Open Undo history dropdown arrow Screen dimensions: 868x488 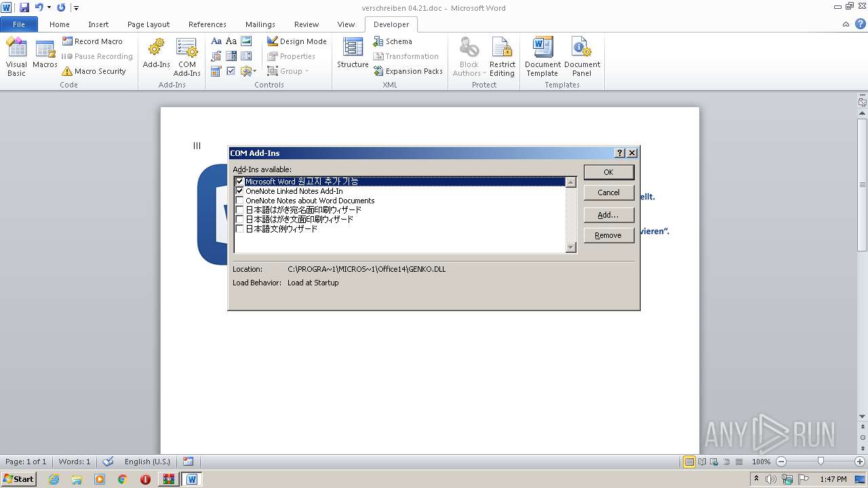pyautogui.click(x=49, y=7)
